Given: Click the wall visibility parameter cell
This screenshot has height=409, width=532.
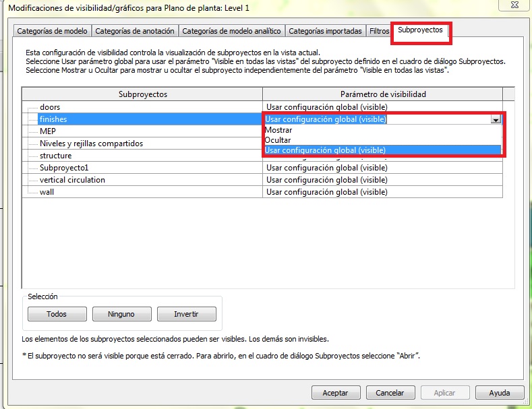Looking at the screenshot, I should pos(382,192).
